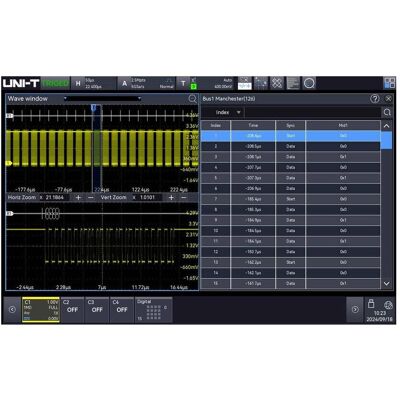
Task: Click the search icon beside Index filter field
Action: tap(387, 112)
